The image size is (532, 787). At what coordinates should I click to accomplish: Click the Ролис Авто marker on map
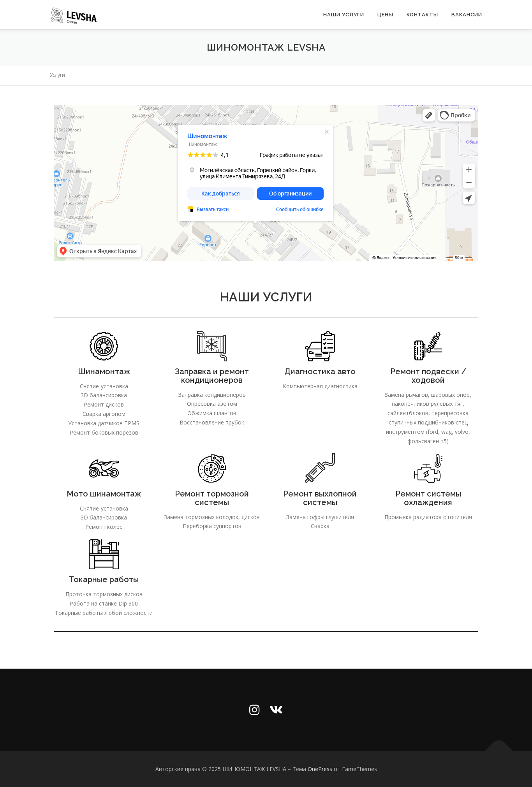point(70,236)
